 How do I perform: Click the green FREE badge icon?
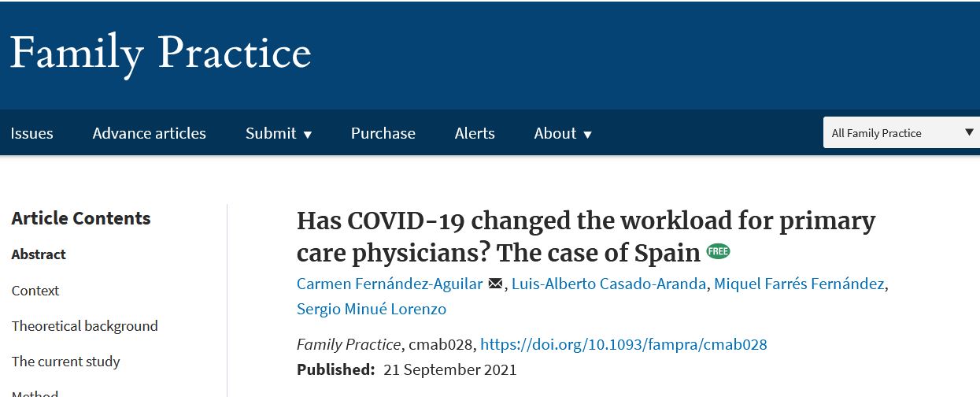(718, 251)
